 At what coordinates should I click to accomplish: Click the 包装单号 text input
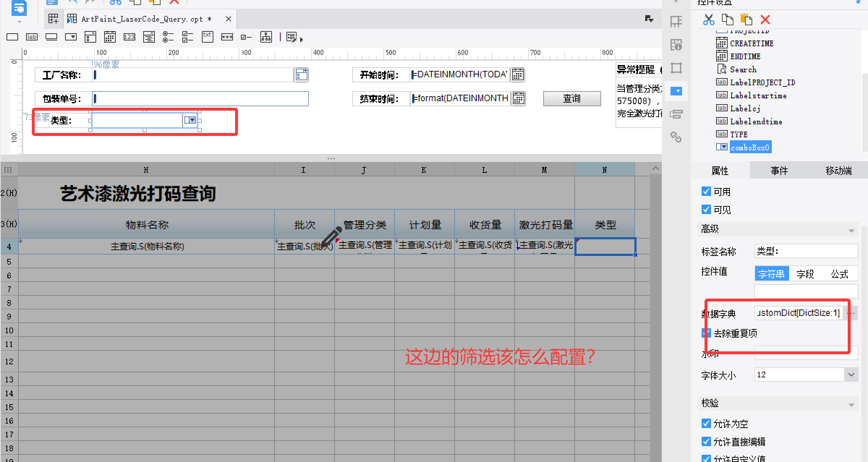tap(200, 98)
